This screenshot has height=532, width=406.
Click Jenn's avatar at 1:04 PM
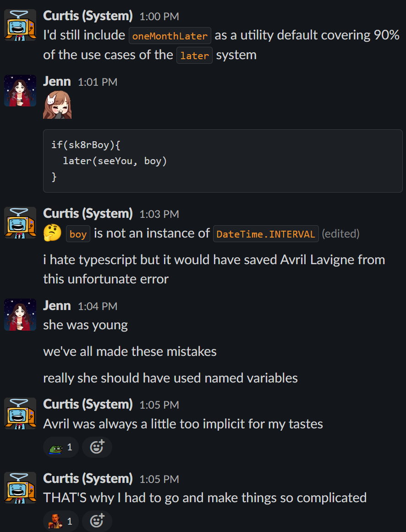pyautogui.click(x=20, y=315)
